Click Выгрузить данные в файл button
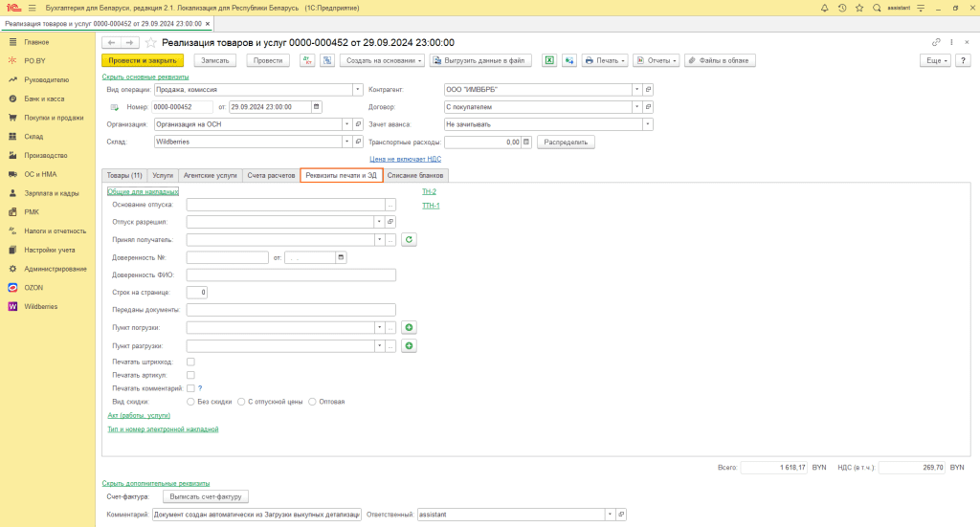The width and height of the screenshot is (980, 527). coord(480,60)
